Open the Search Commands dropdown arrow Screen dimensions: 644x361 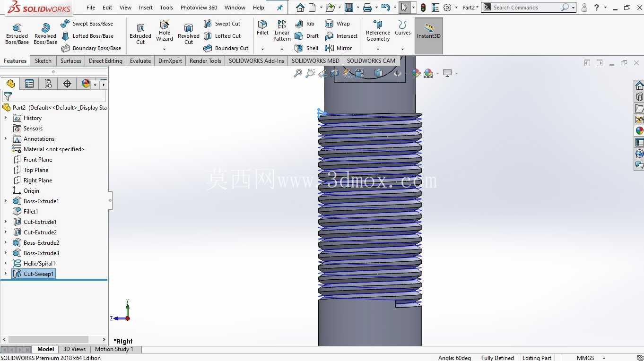point(573,8)
